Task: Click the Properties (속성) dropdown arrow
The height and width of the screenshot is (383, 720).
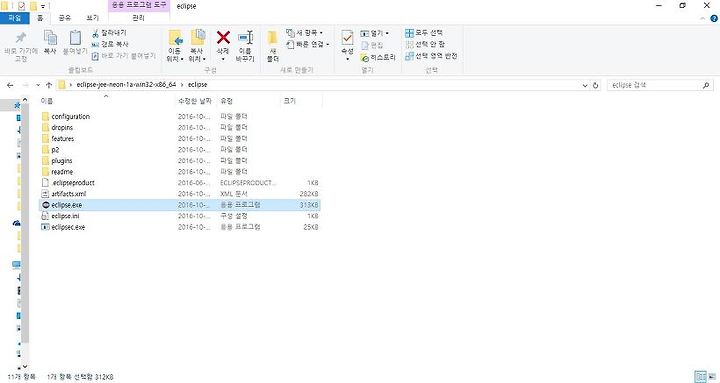Action: click(347, 59)
